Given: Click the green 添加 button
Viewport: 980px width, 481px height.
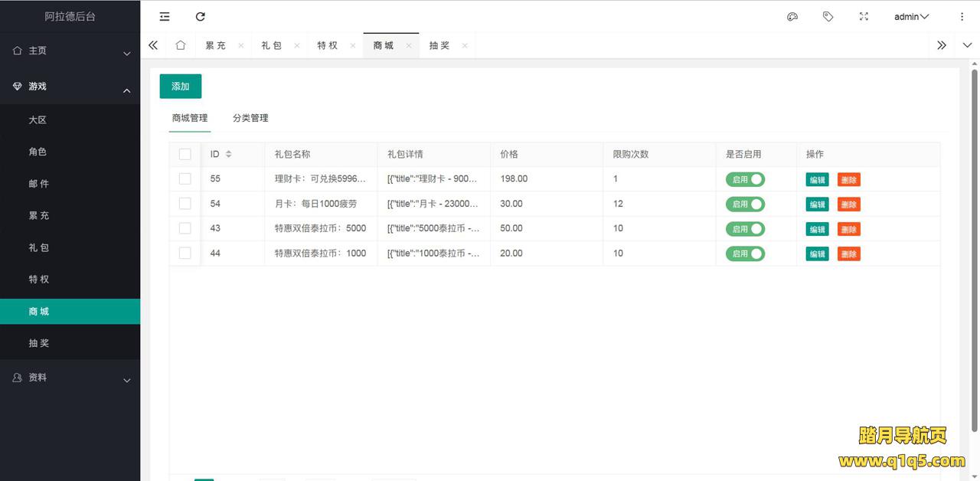Looking at the screenshot, I should [x=181, y=87].
